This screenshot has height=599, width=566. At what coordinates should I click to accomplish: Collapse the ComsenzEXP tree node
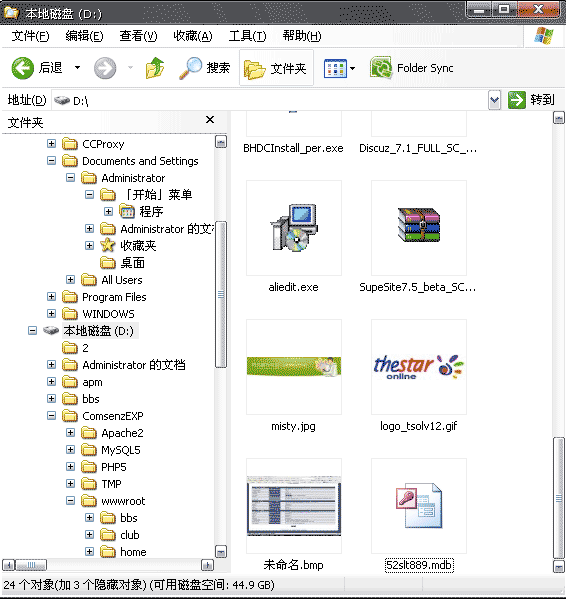52,416
